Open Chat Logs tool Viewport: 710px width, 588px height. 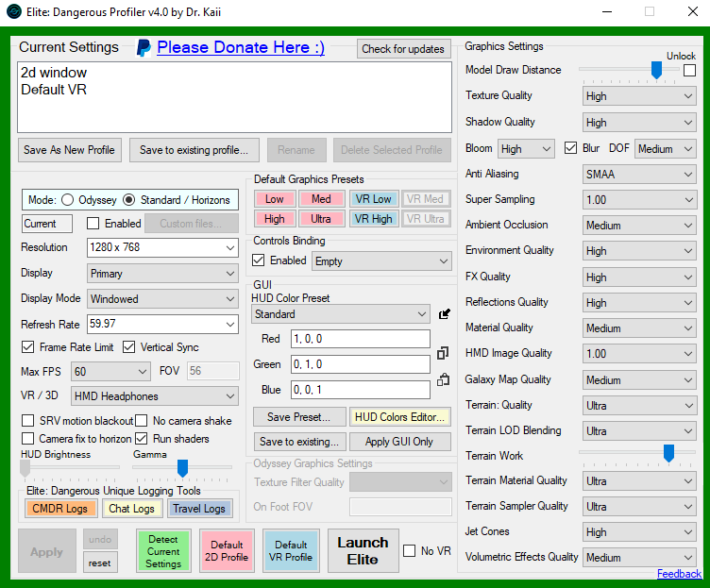click(x=131, y=509)
